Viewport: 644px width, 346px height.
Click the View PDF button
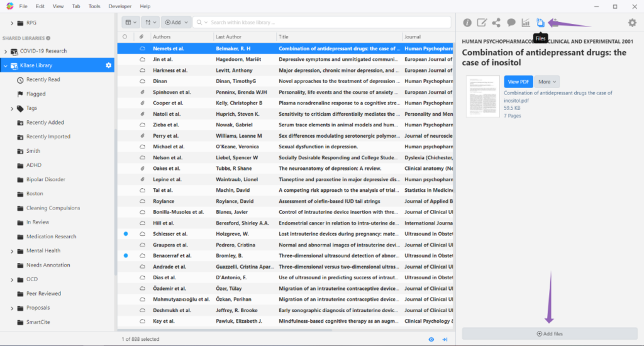[518, 82]
